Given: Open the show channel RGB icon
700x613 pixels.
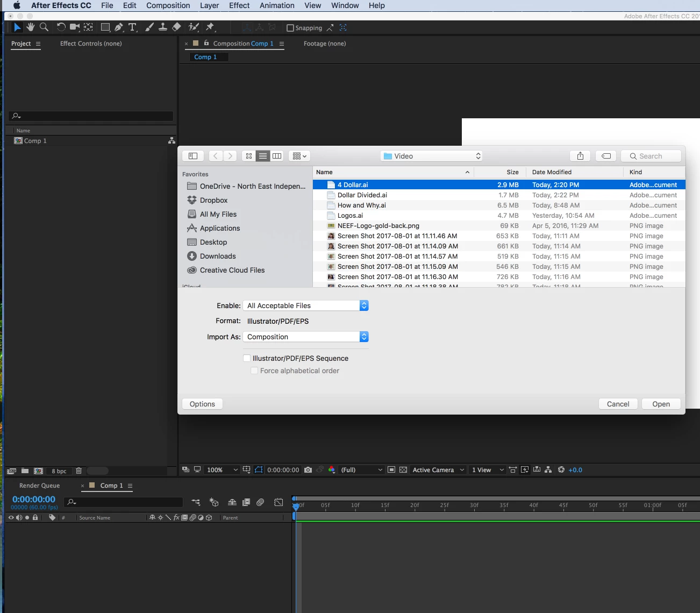Looking at the screenshot, I should click(x=332, y=469).
